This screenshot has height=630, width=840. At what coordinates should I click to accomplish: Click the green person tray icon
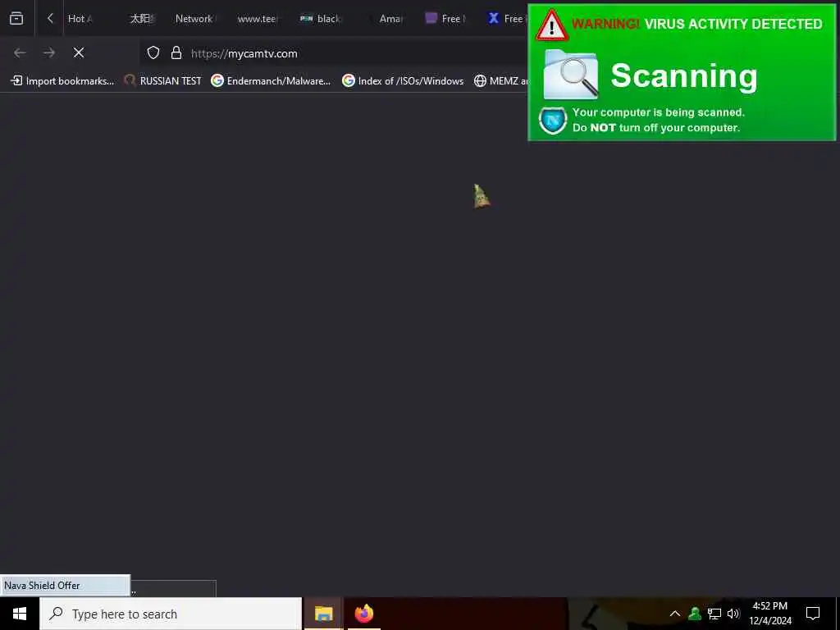click(x=695, y=614)
